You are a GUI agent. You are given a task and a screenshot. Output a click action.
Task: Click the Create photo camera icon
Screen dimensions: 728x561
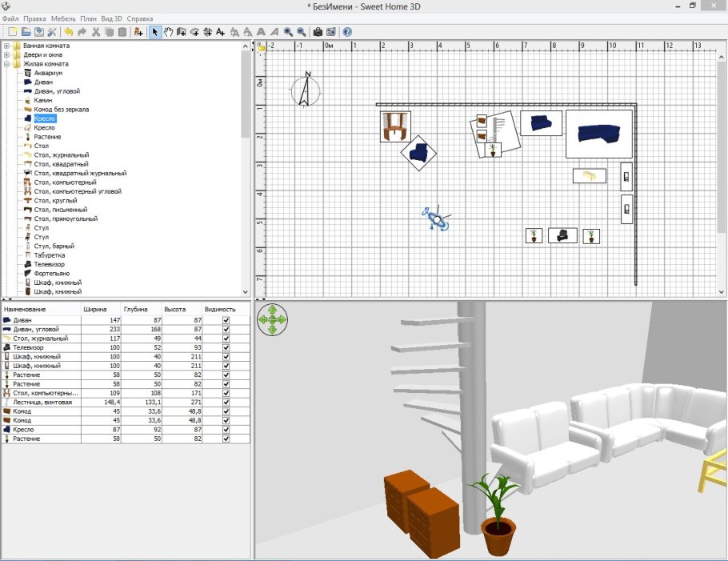318,32
